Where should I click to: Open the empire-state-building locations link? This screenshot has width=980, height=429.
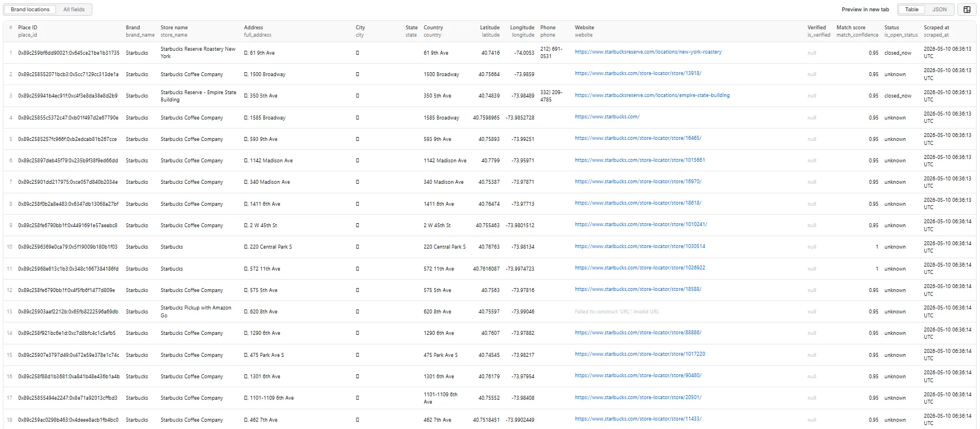[x=652, y=95]
